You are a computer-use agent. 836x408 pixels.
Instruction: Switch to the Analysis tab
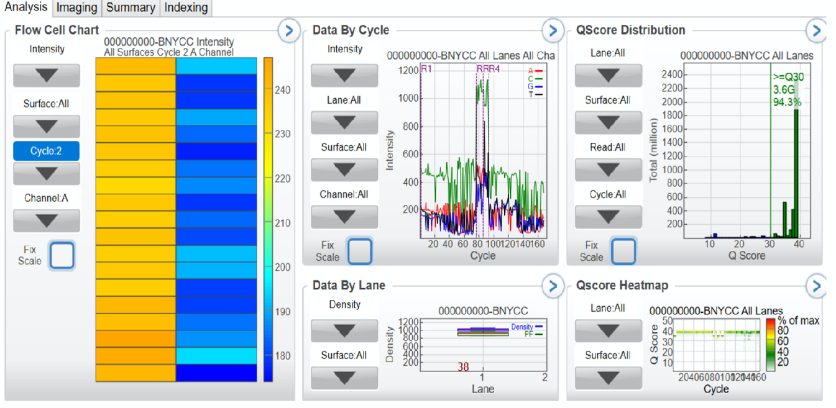point(25,7)
